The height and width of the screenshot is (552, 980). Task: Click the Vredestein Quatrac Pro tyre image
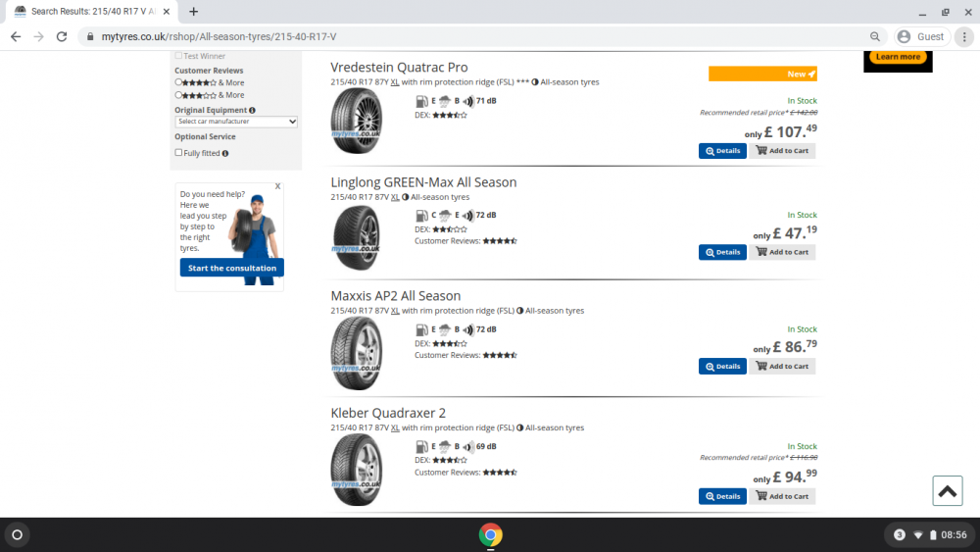(x=357, y=121)
